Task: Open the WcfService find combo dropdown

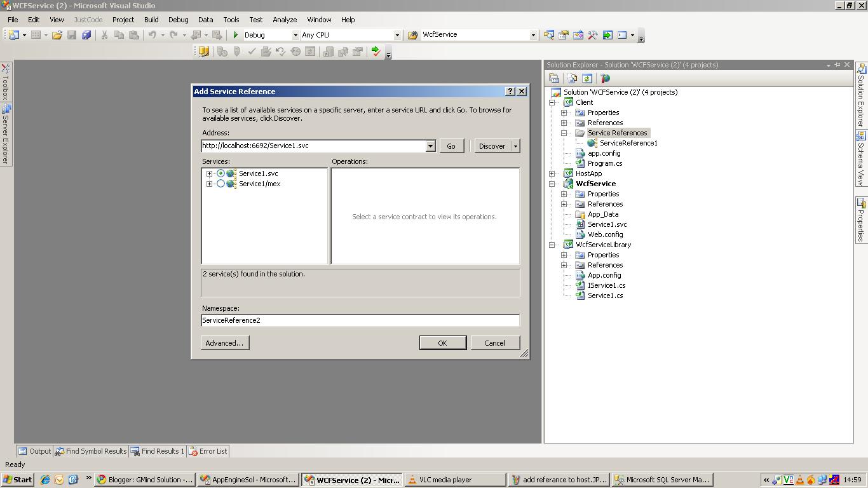Action: click(533, 35)
